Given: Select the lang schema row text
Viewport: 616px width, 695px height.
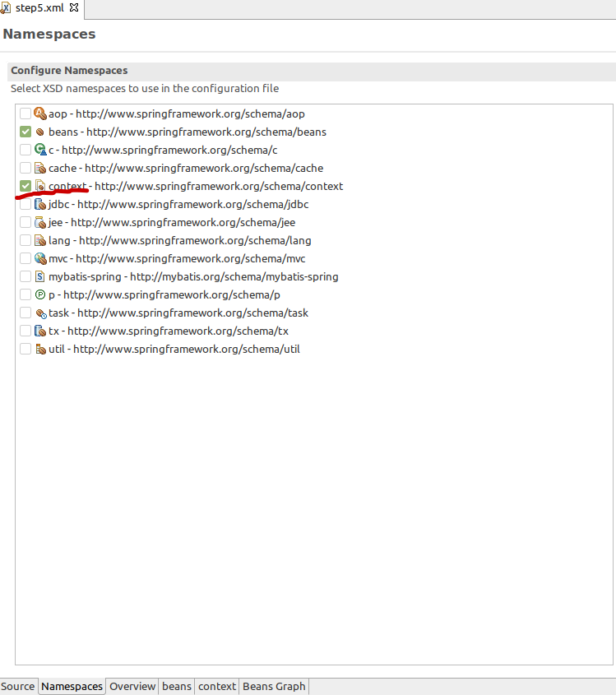Looking at the screenshot, I should point(180,241).
